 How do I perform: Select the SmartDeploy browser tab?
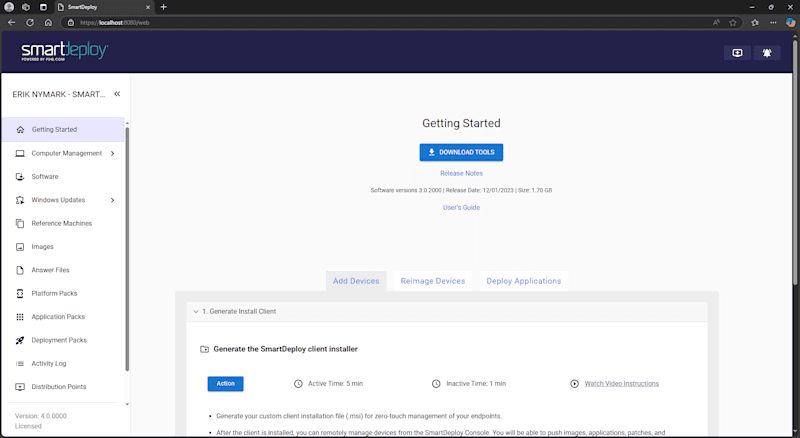click(x=104, y=7)
